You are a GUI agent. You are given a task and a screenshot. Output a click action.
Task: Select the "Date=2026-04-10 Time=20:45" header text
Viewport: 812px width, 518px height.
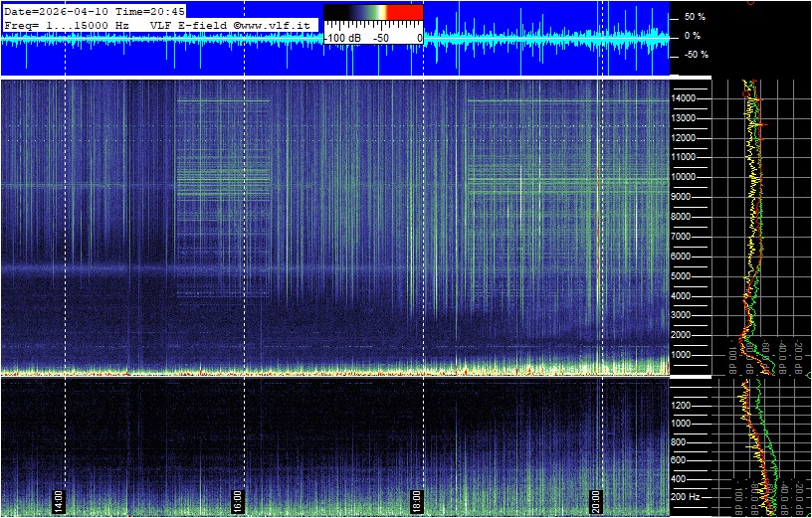coord(95,12)
